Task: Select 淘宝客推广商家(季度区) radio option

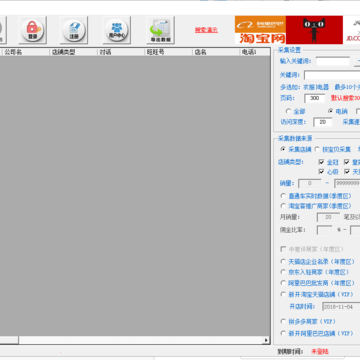Action: point(283,206)
